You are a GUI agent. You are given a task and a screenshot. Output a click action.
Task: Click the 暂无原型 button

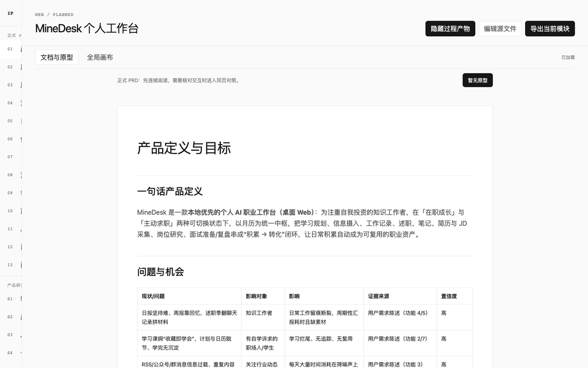pos(478,80)
